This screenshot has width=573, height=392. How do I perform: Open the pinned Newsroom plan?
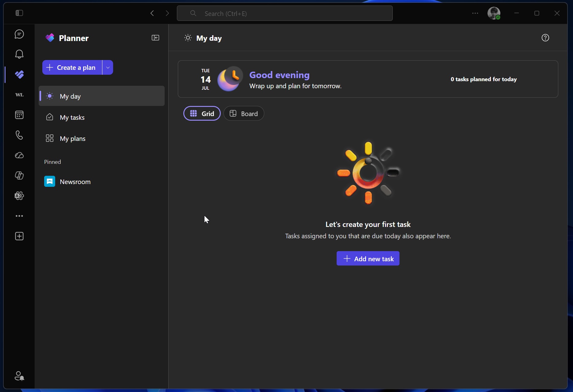point(101,182)
